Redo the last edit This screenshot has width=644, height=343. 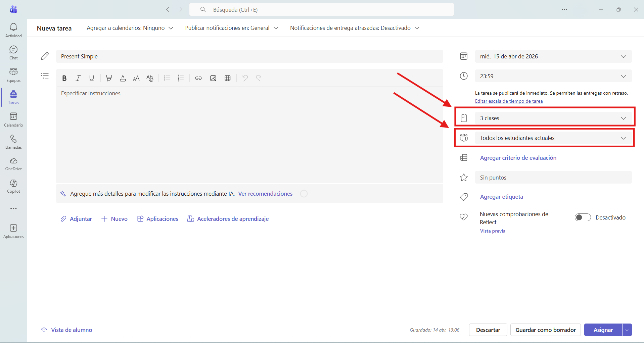(x=259, y=78)
